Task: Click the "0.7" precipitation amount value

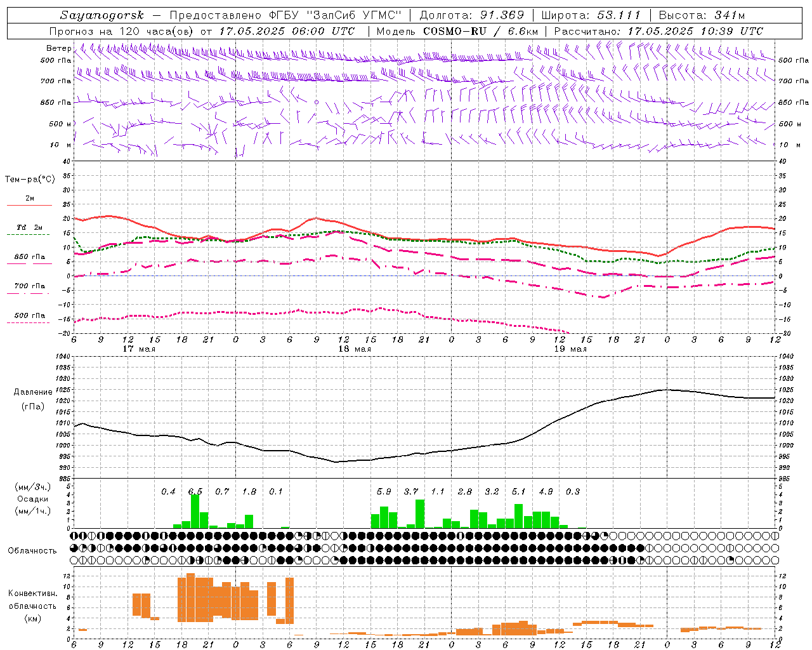Action: [x=222, y=491]
